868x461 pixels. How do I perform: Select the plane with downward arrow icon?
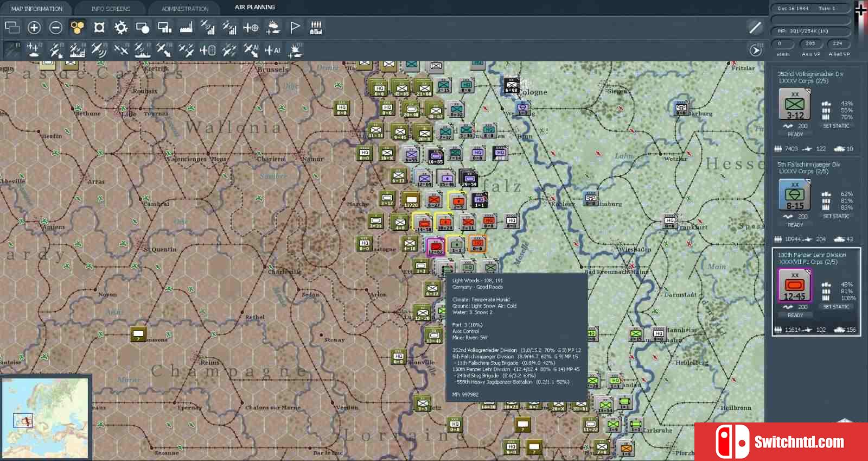[164, 50]
